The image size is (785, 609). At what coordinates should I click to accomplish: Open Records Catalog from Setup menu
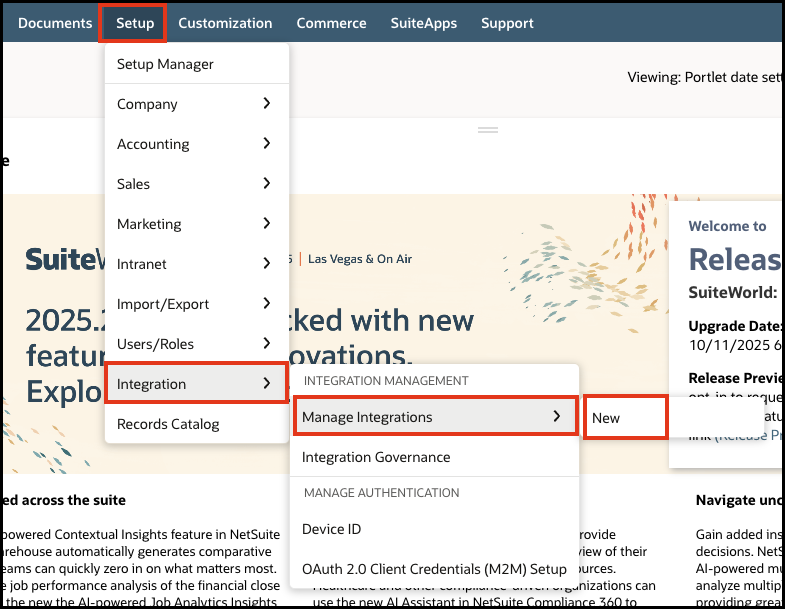168,424
